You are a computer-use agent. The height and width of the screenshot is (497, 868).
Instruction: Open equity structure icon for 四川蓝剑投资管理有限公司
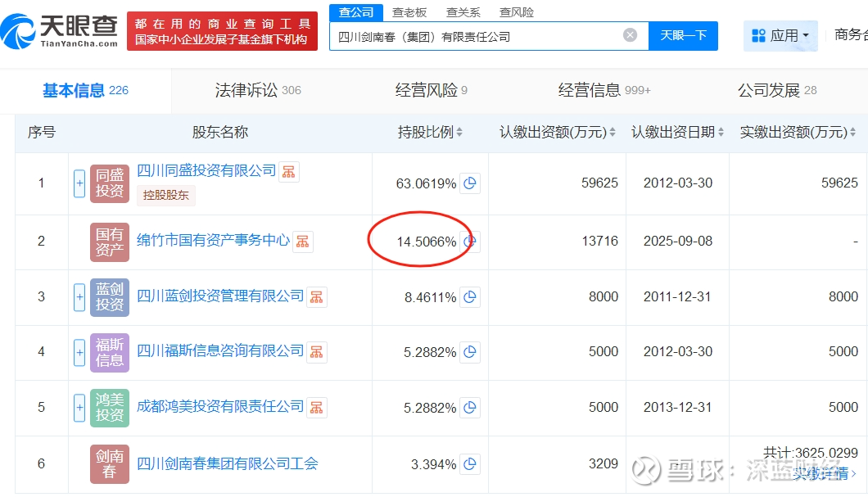tap(316, 296)
